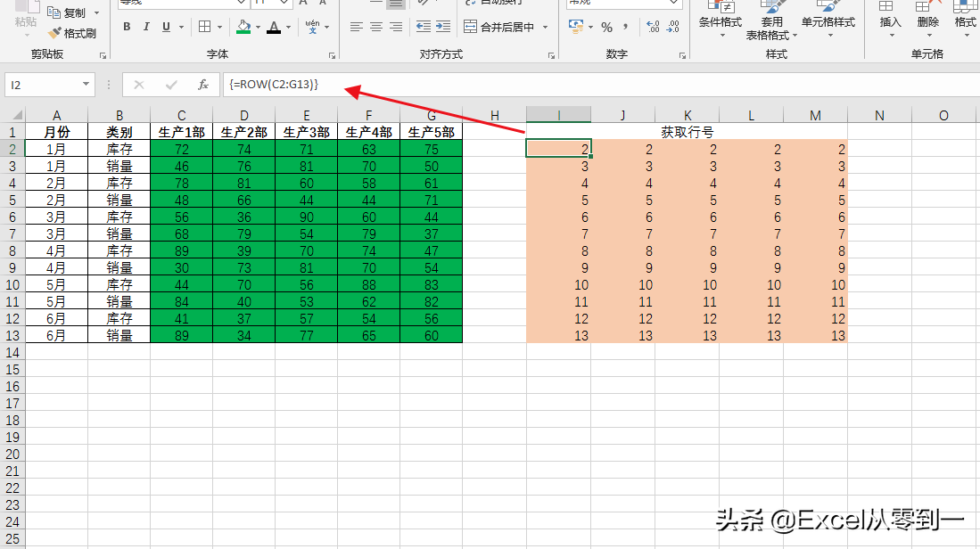980x549 pixels.
Task: Open 剪贴板 clipboard dialog launcher
Action: point(103,55)
